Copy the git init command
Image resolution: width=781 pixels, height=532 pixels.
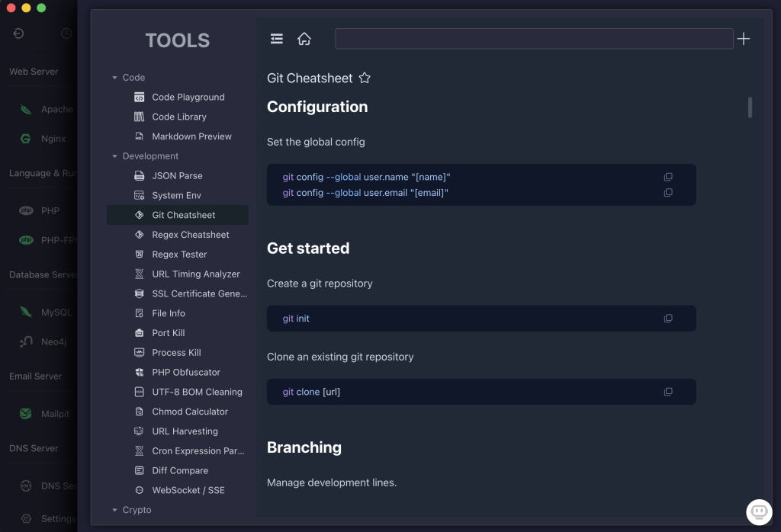(x=668, y=319)
